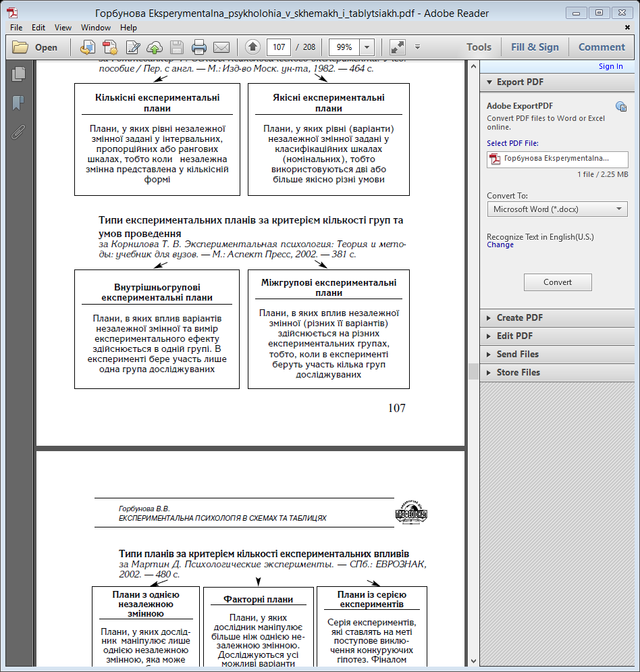
Task: Go to previous page with up arrow
Action: point(252,47)
